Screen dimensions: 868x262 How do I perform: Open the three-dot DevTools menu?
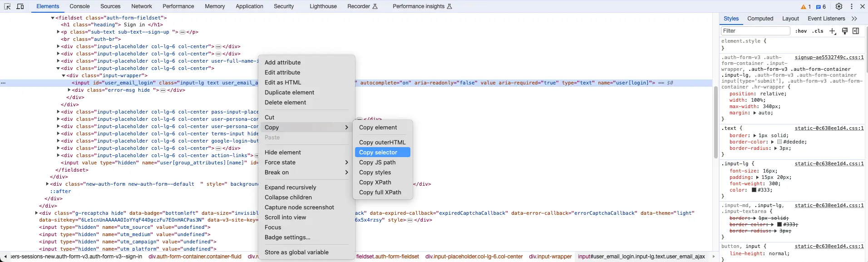[x=852, y=6]
